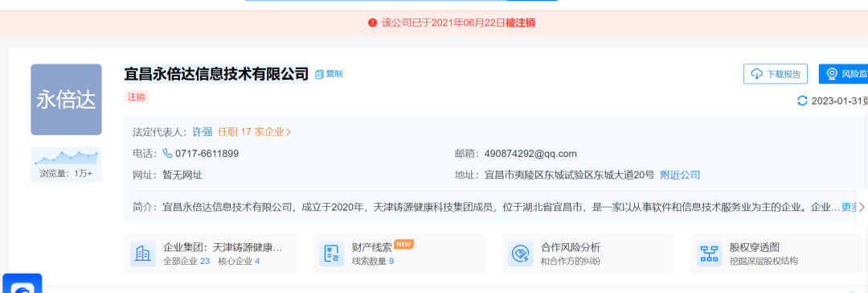Click 线索数量 9 count

click(373, 261)
